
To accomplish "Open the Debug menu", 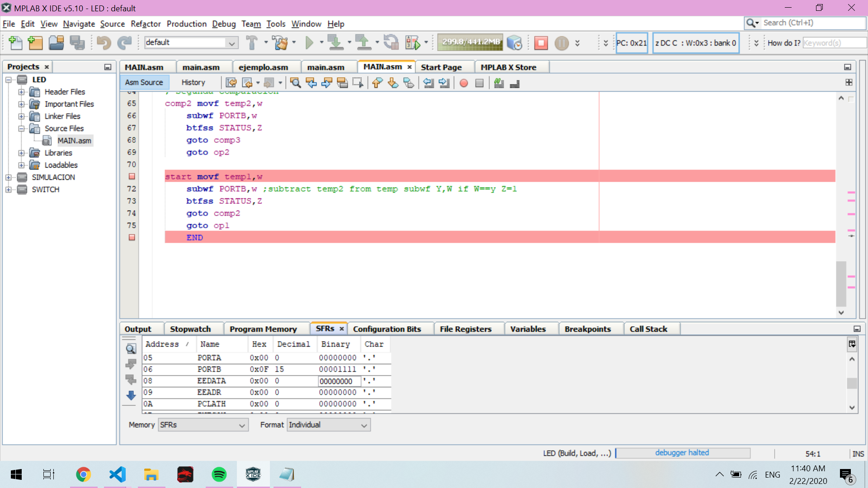I will coord(224,24).
